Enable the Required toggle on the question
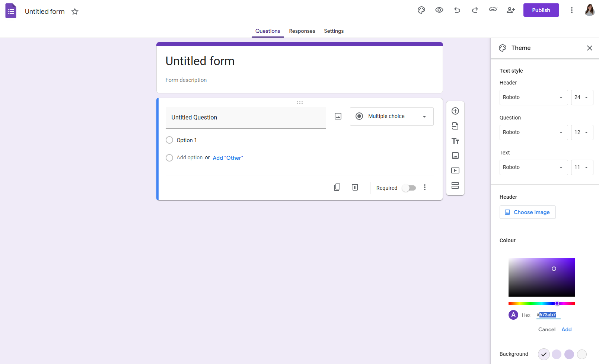This screenshot has width=599, height=364. (x=409, y=188)
